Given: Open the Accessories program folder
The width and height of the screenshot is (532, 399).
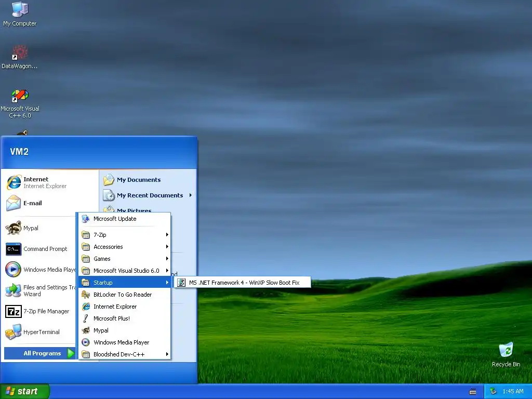Looking at the screenshot, I should click(125, 247).
